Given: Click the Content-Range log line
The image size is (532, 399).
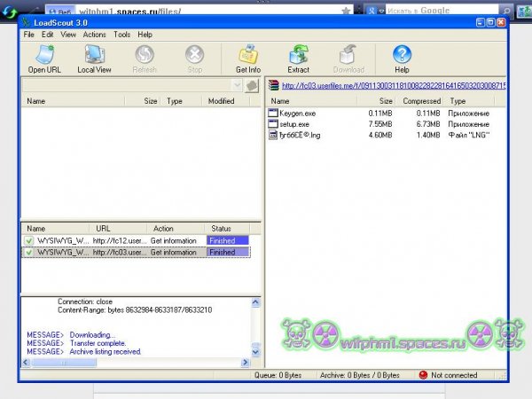Looking at the screenshot, I should click(135, 310).
